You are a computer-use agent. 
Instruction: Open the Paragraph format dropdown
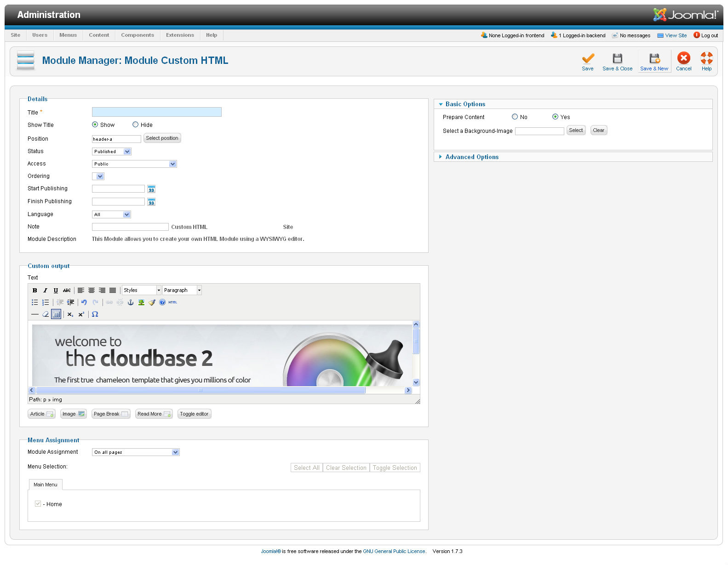(182, 291)
